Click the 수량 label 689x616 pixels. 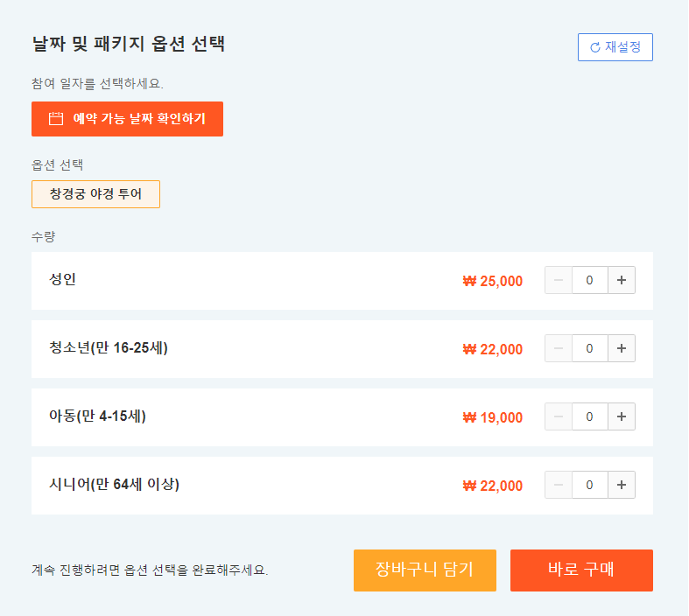44,236
